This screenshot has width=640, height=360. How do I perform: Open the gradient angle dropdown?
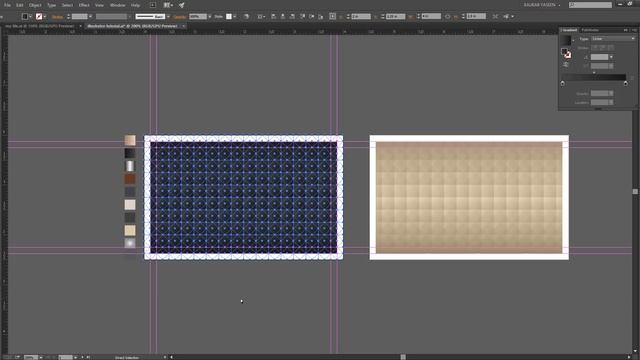click(611, 57)
